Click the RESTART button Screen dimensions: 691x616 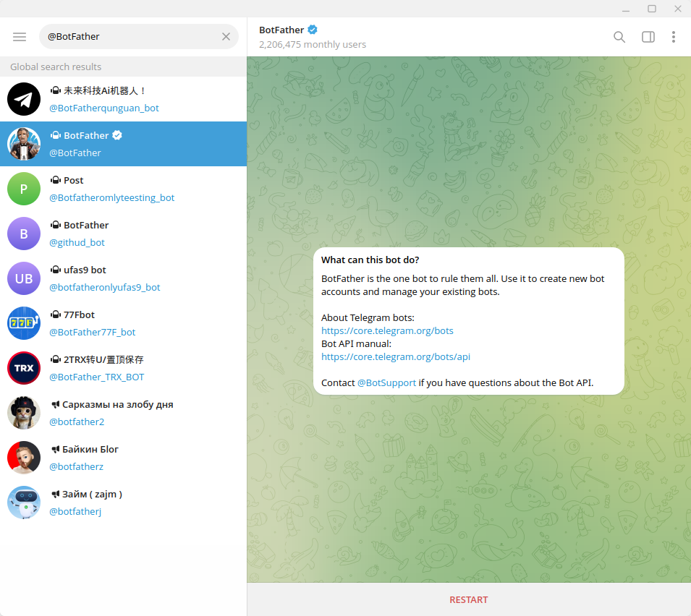(x=469, y=599)
